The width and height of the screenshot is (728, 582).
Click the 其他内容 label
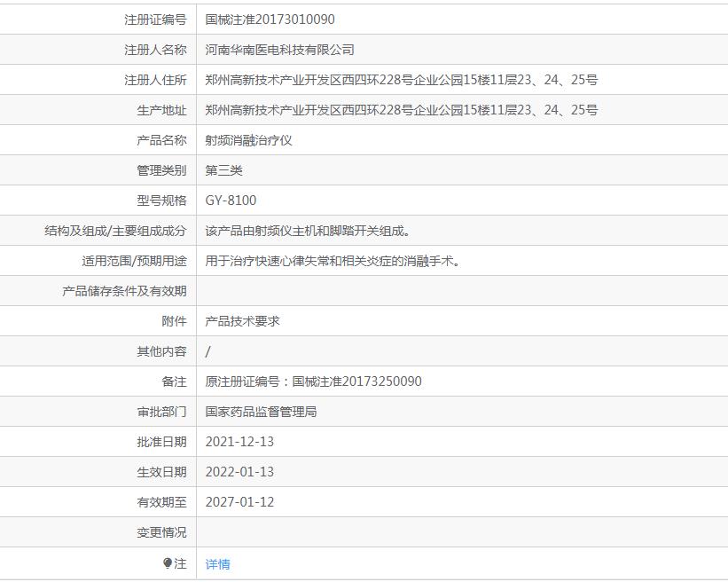click(161, 351)
